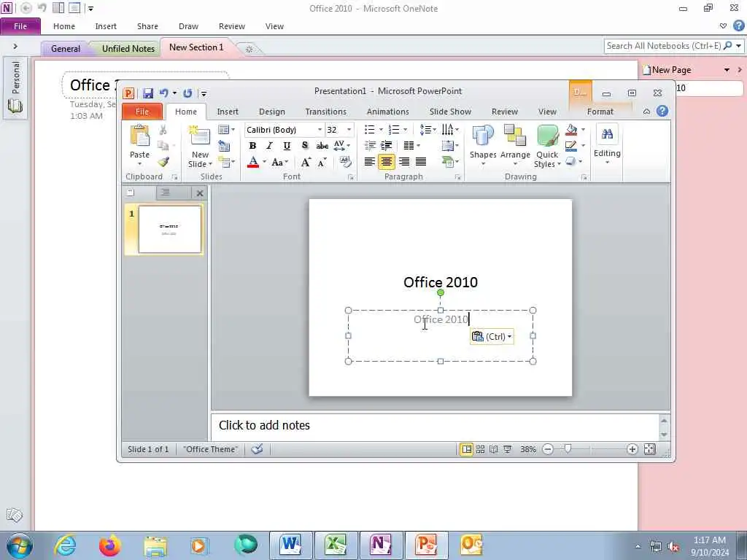The image size is (747, 560).
Task: Click Increase List Level icon
Action: tap(387, 146)
